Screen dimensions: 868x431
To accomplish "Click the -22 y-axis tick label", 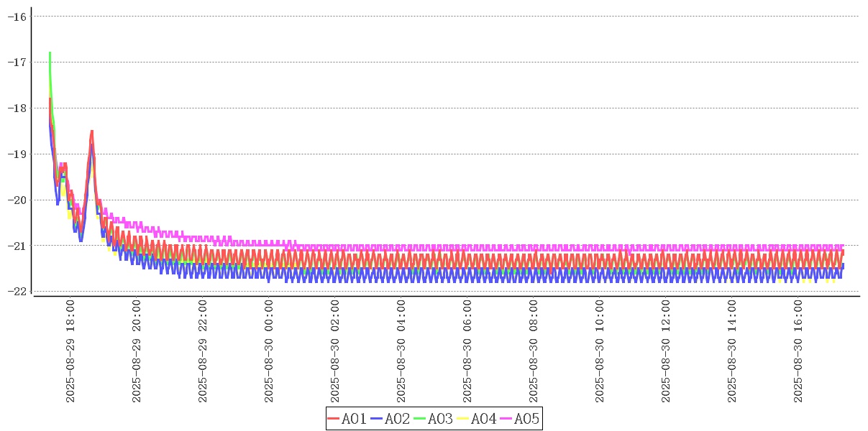I will (17, 292).
